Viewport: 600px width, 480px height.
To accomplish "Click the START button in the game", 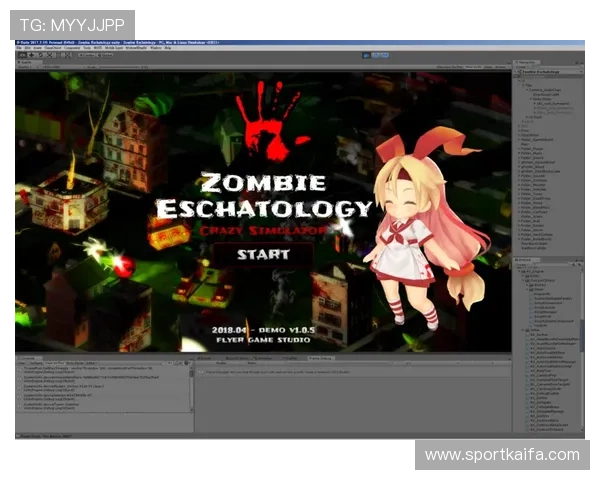I will [x=264, y=255].
